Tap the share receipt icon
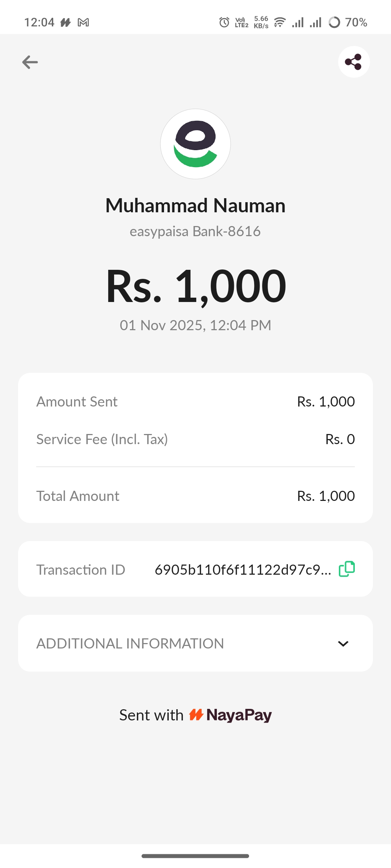Screen dimensions: 391x868 [x=354, y=62]
